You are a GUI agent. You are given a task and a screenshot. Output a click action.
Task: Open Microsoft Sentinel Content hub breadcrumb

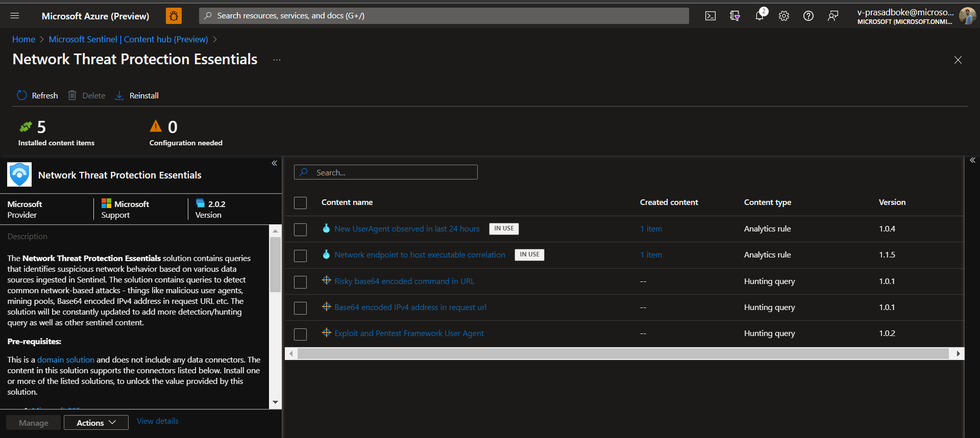[x=128, y=39]
